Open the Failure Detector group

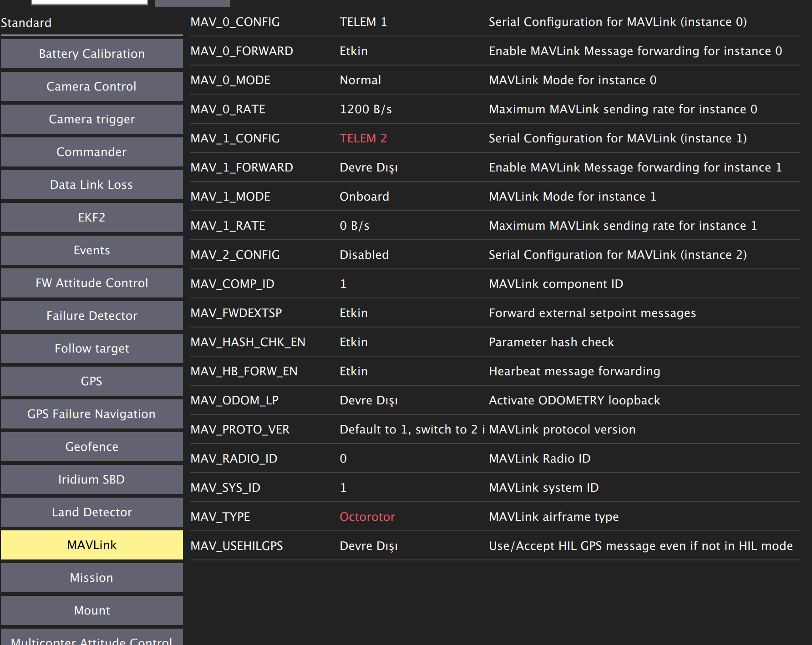click(91, 315)
